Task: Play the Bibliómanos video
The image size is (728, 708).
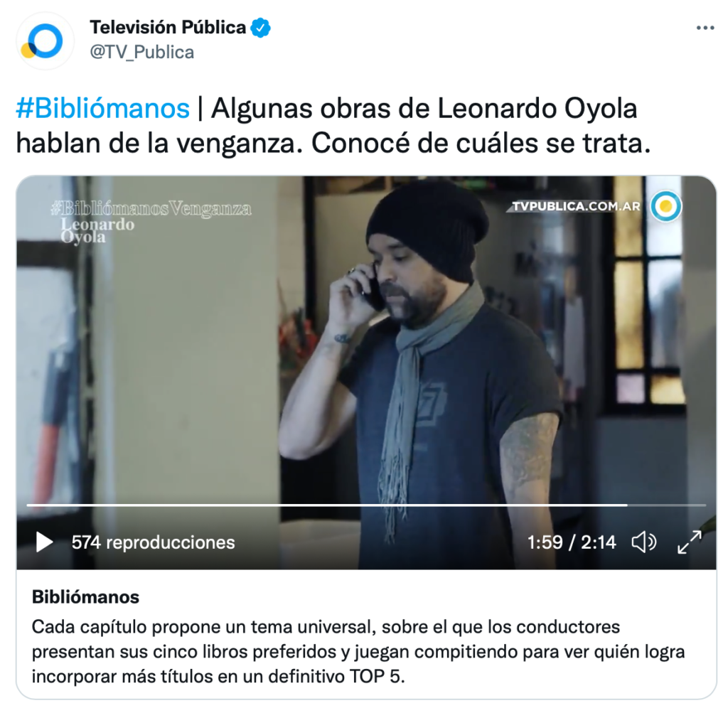Action: click(x=45, y=542)
